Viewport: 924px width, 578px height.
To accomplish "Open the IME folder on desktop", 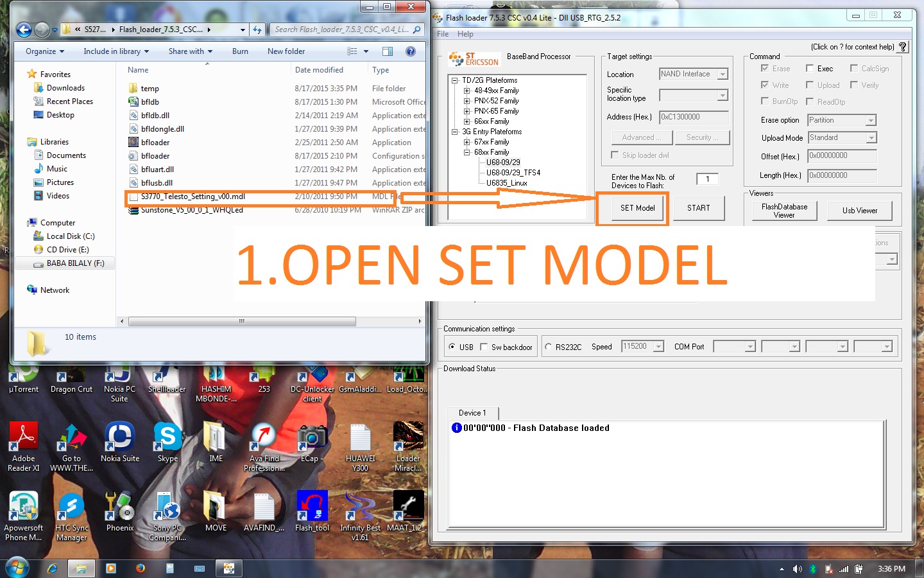I will pos(216,442).
